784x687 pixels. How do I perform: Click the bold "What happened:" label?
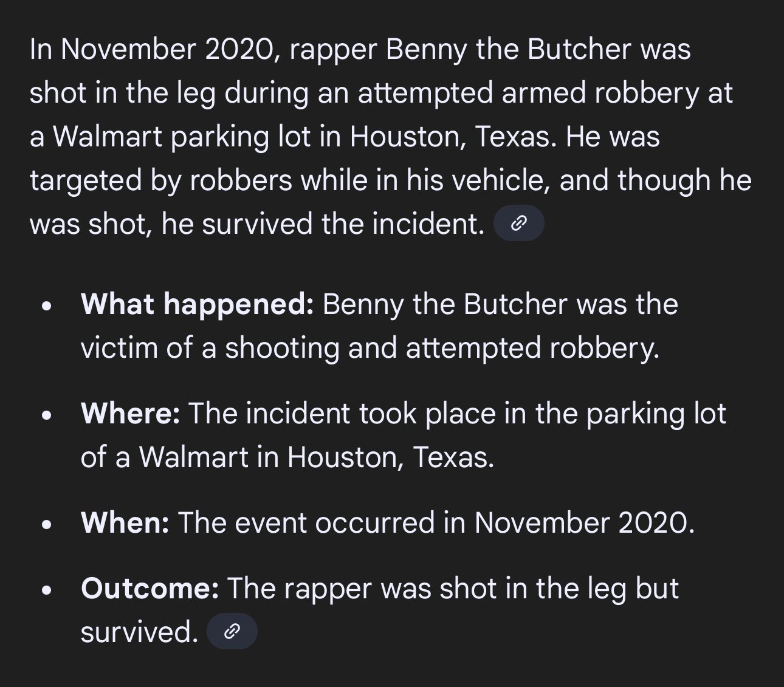tap(197, 304)
